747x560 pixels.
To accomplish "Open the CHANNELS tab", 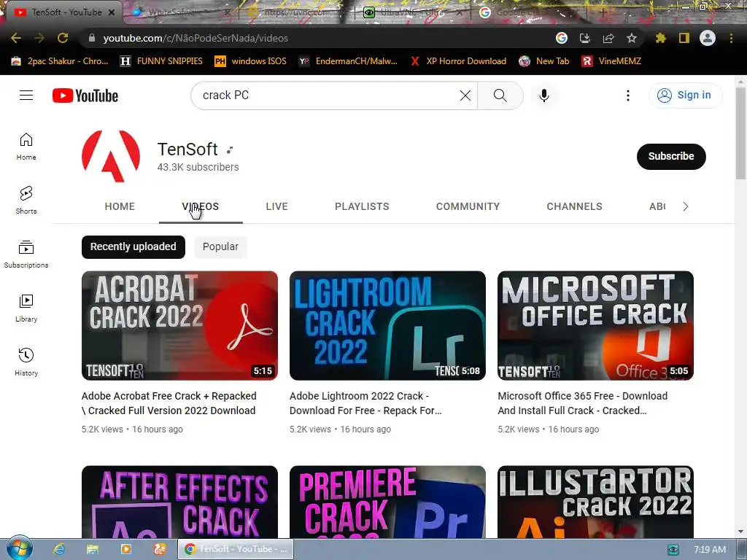I will pos(575,206).
